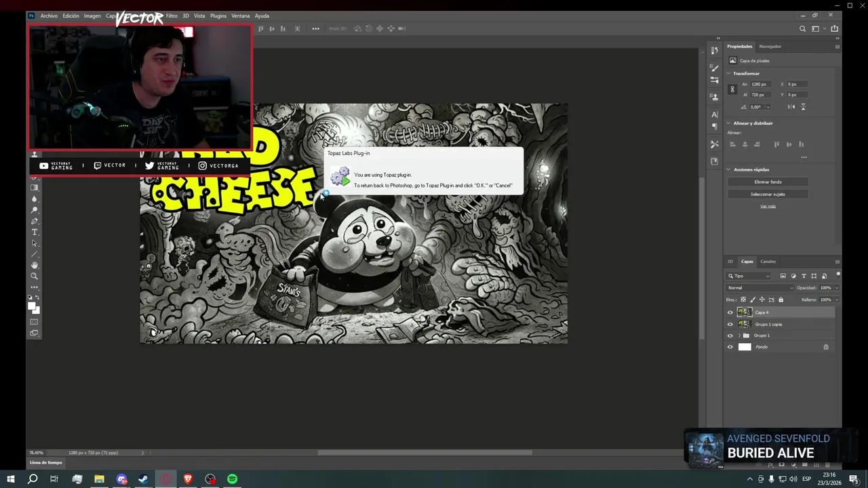Collapse the Acciones rápidas section
868x488 pixels.
729,169
